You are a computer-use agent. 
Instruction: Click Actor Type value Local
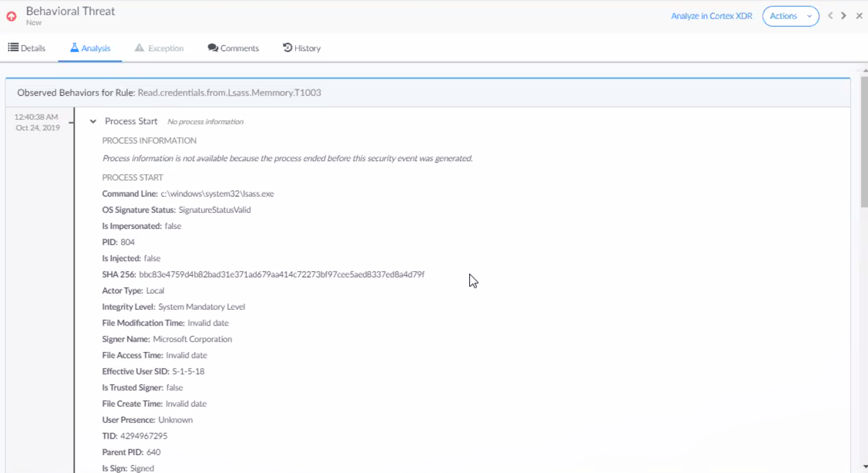pyautogui.click(x=155, y=290)
